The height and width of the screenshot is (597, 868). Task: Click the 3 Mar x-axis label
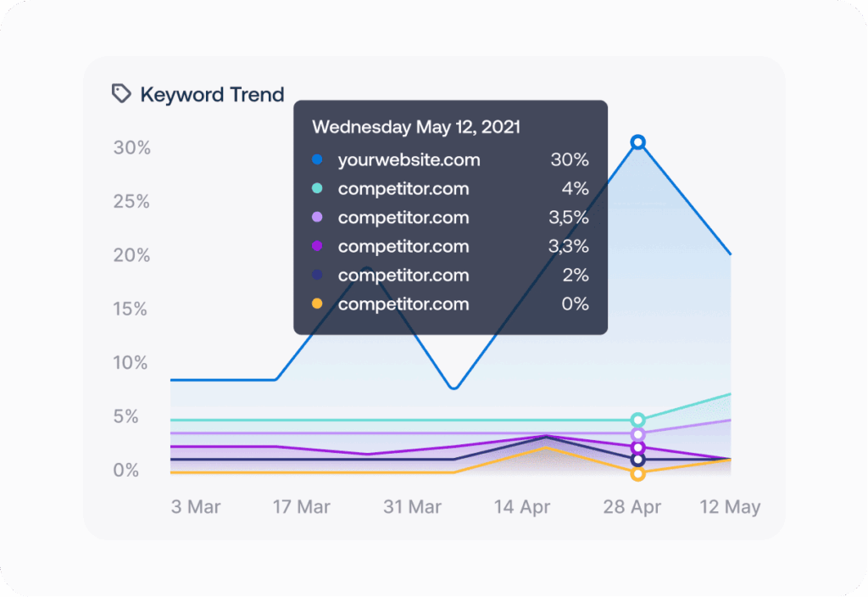(195, 507)
